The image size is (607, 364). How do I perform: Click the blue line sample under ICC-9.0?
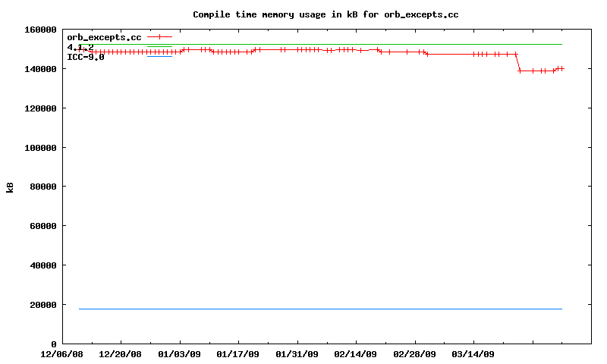point(159,57)
